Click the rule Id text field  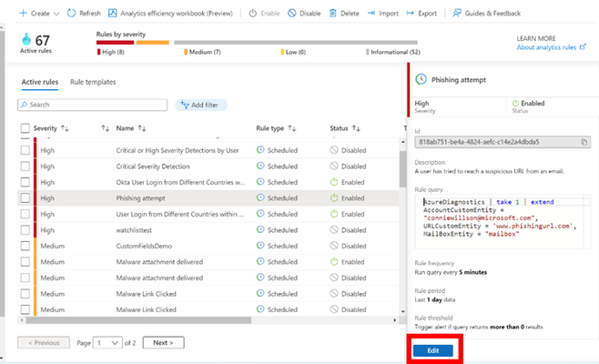tap(503, 142)
